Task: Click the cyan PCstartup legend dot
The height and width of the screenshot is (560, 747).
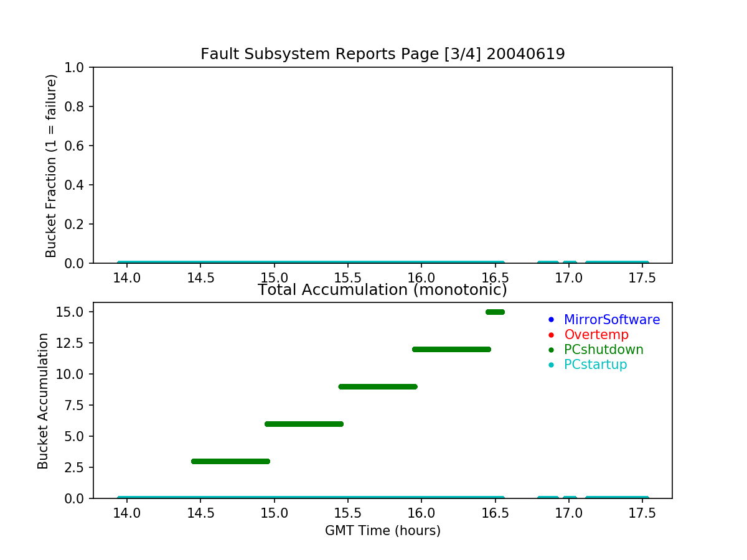Action: 550,365
